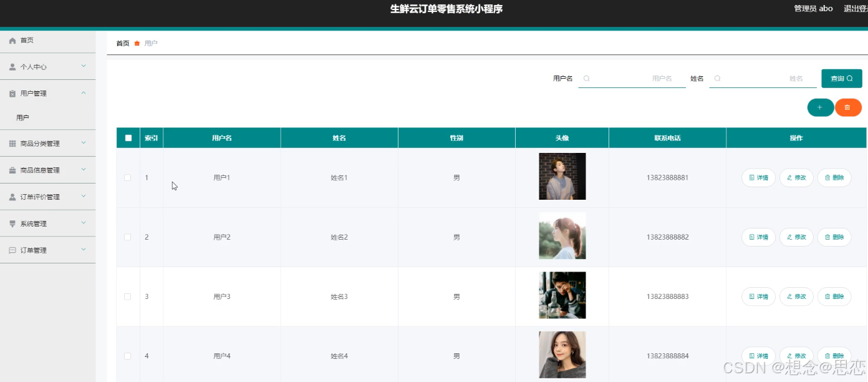This screenshot has width=868, height=382.
Task: Check the checkbox for 用户1 row
Action: (128, 178)
